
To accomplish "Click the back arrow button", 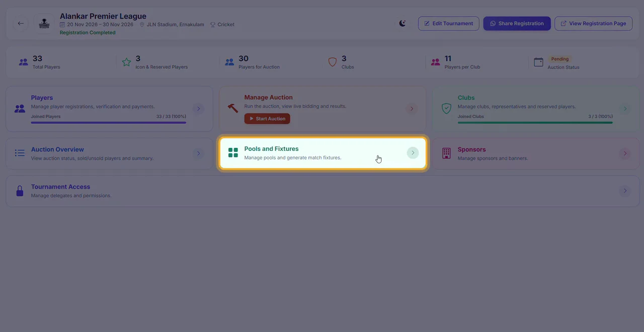I will point(21,23).
